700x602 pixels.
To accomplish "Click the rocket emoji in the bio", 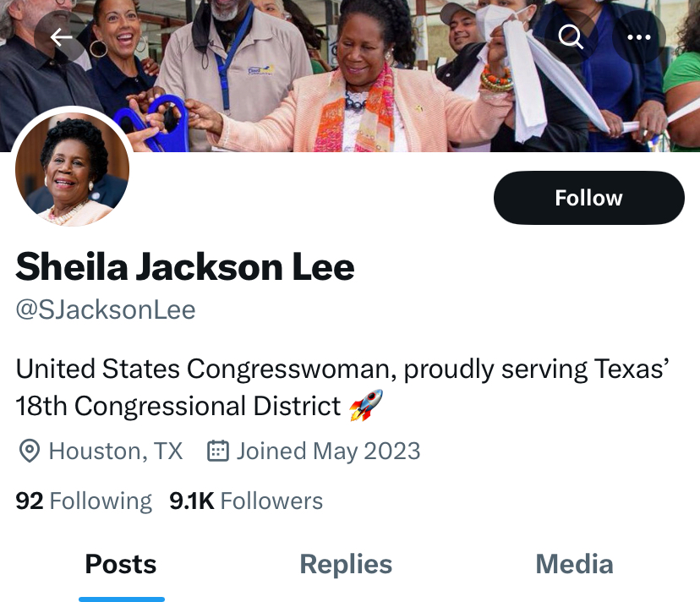I will pos(366,405).
